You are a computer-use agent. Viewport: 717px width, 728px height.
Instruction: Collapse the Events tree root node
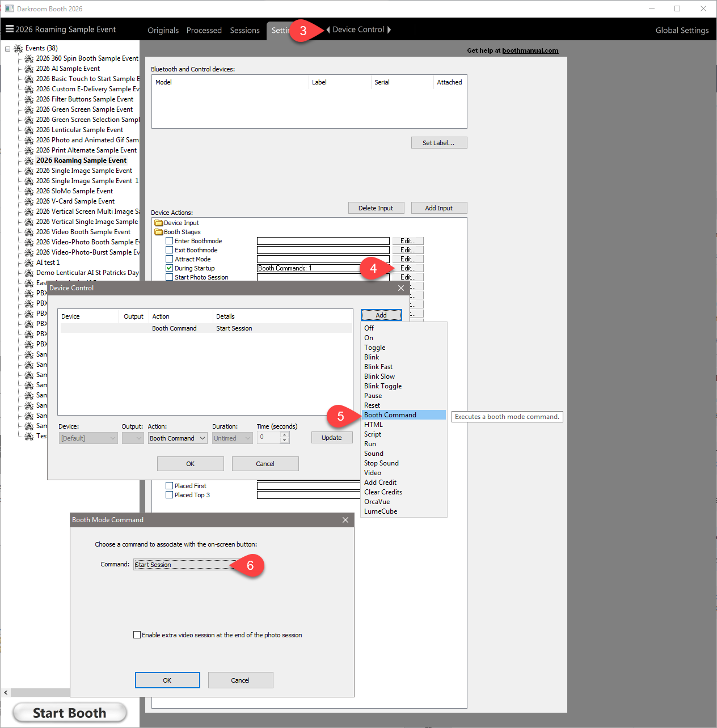click(8, 48)
